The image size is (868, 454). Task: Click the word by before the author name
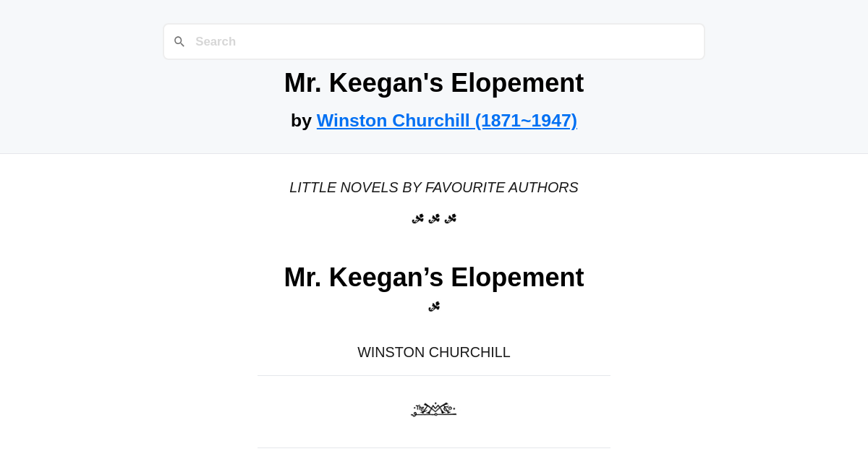[x=302, y=120]
